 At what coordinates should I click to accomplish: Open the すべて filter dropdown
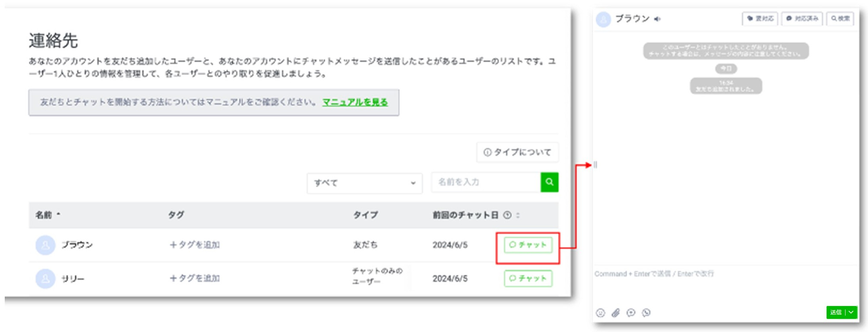coord(364,183)
